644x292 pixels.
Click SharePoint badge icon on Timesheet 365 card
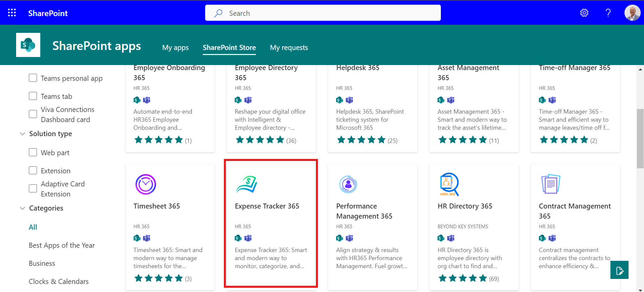click(137, 238)
